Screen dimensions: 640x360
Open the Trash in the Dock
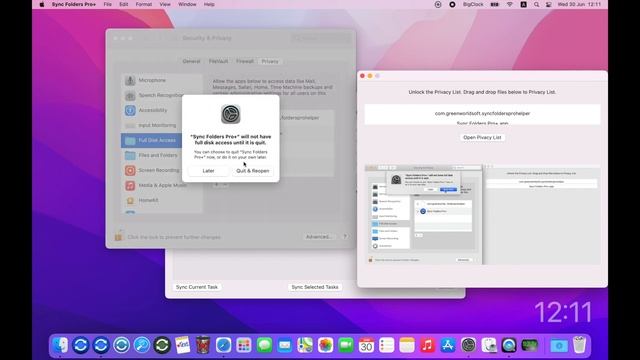click(x=579, y=345)
